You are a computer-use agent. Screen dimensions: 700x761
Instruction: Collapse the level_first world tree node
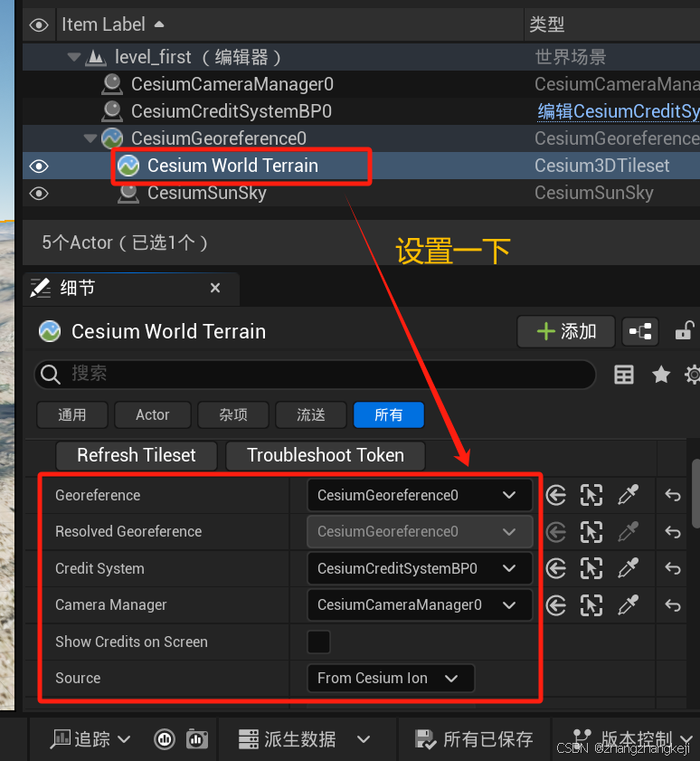(x=74, y=57)
